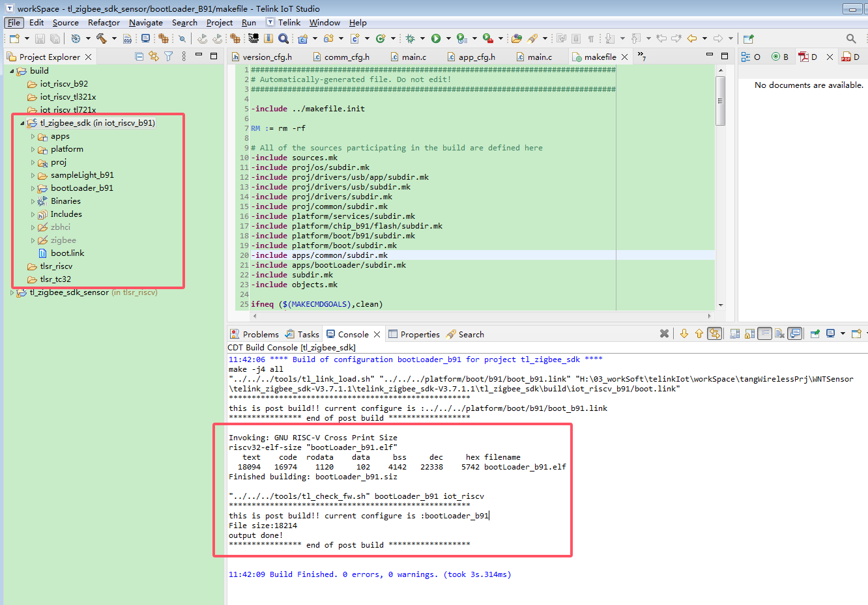Click the Open Element folder icon
This screenshot has height=605, width=868.
[517, 39]
